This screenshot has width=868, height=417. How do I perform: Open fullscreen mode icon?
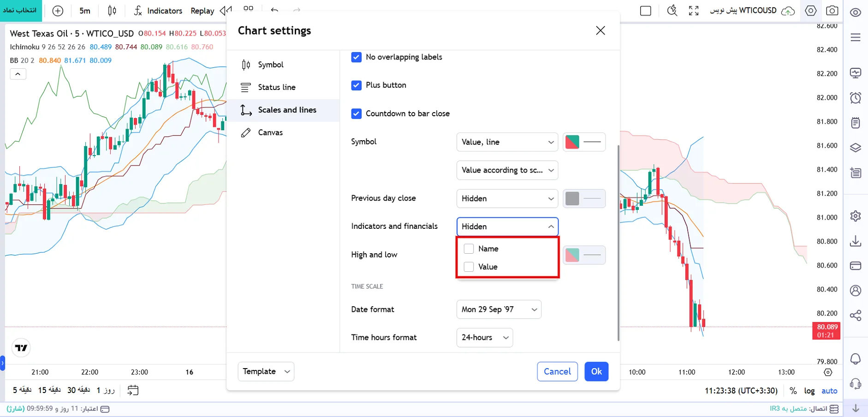(x=694, y=11)
